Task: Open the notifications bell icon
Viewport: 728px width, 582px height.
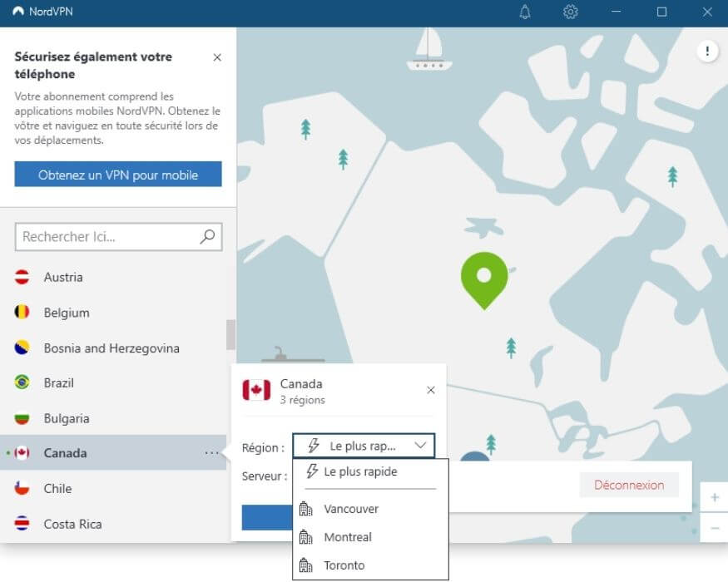Action: [525, 12]
